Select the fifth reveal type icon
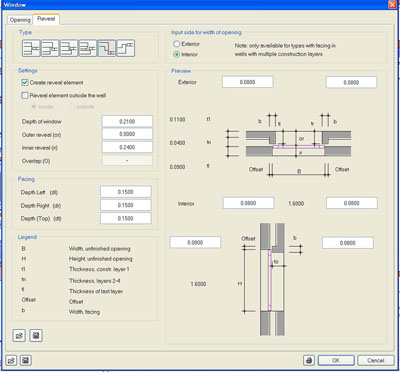400x372 pixels. tap(107, 48)
